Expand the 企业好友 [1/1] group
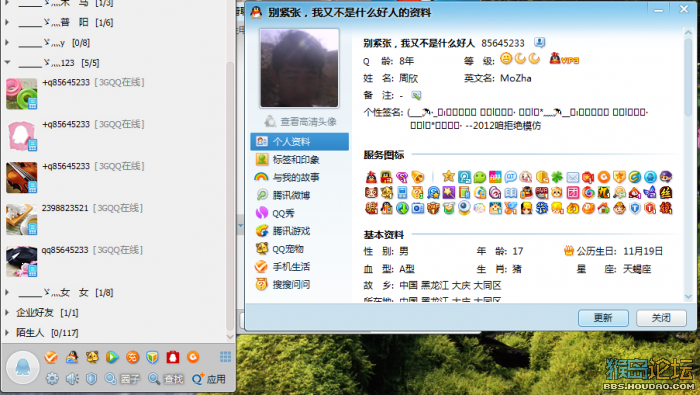Screen dimensions: 700x395 pos(7,312)
